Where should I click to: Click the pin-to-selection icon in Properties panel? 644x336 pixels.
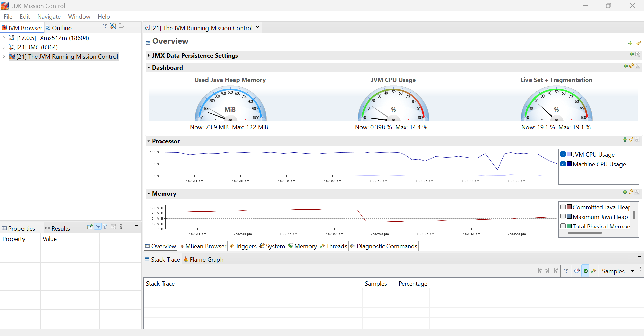click(90, 227)
